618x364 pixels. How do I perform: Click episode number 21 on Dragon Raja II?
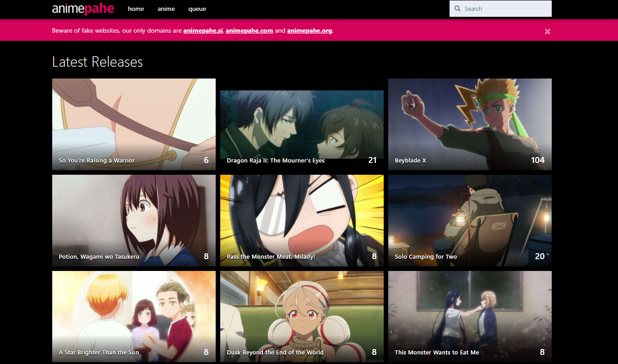(372, 160)
